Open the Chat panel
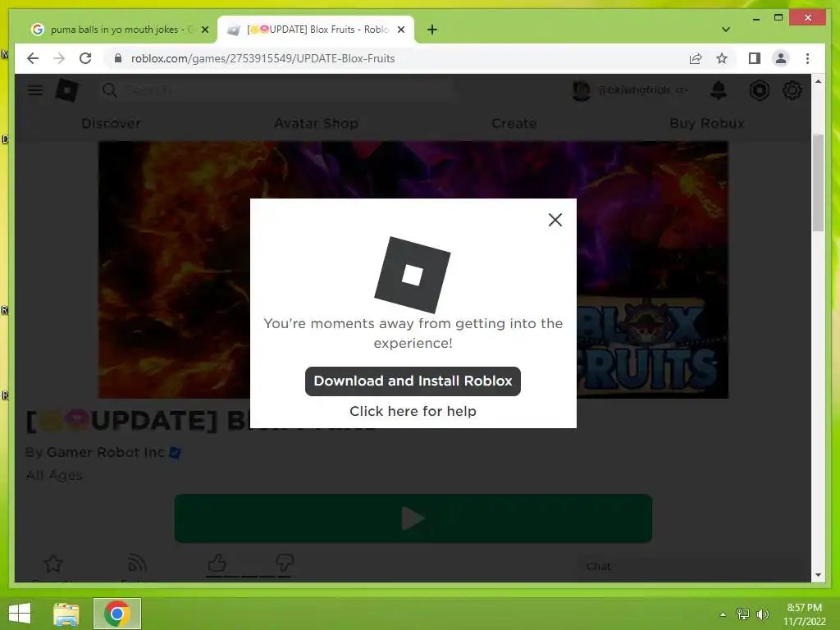The width and height of the screenshot is (840, 630). [689, 566]
